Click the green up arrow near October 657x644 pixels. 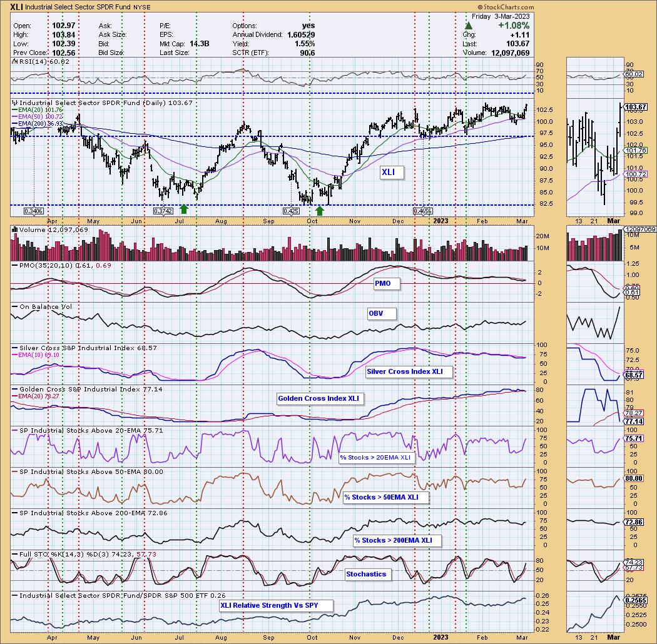320,210
